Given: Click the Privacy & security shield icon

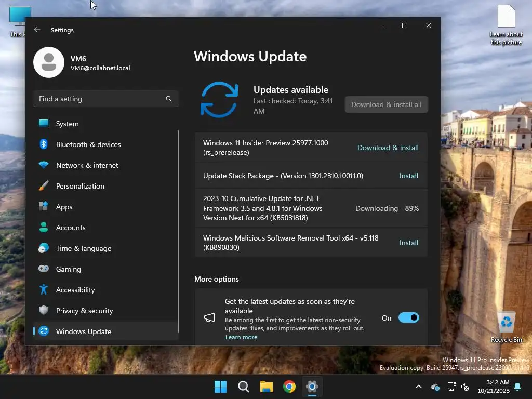Looking at the screenshot, I should [44, 311].
